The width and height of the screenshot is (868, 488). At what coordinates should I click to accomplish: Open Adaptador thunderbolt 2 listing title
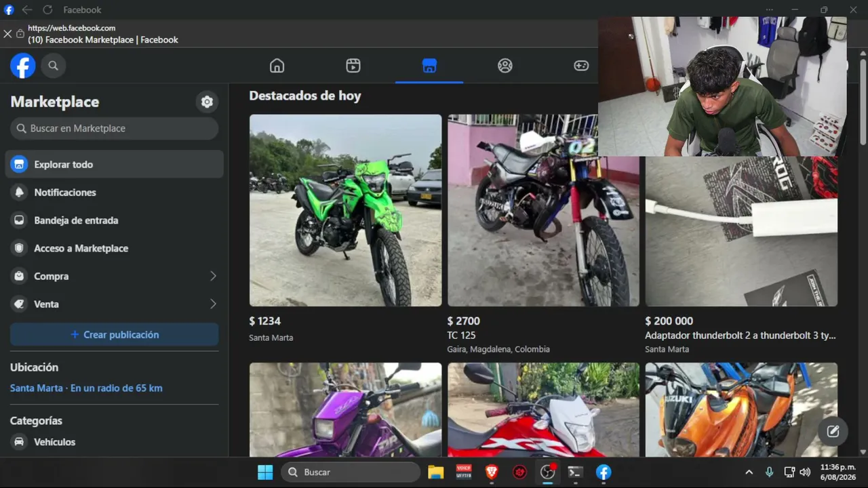coord(741,335)
